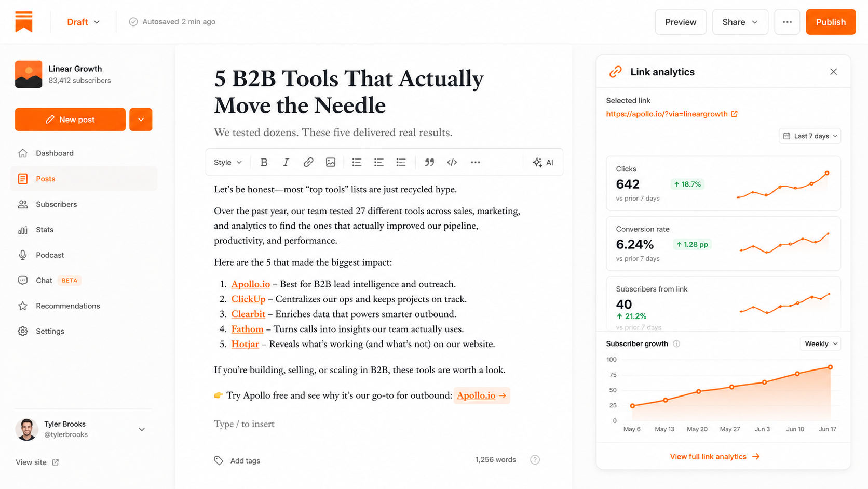The width and height of the screenshot is (868, 489).
Task: Click the Conversion rate metric card
Action: pyautogui.click(x=723, y=244)
